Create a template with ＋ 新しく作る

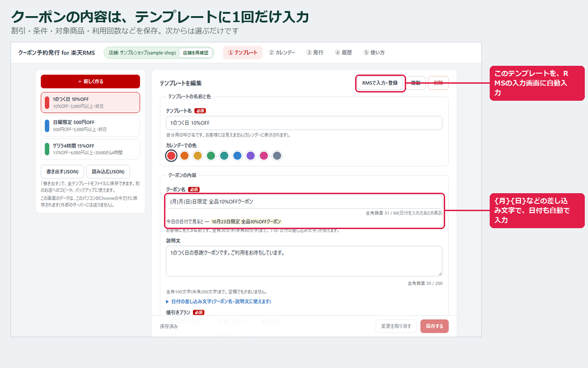coord(90,81)
